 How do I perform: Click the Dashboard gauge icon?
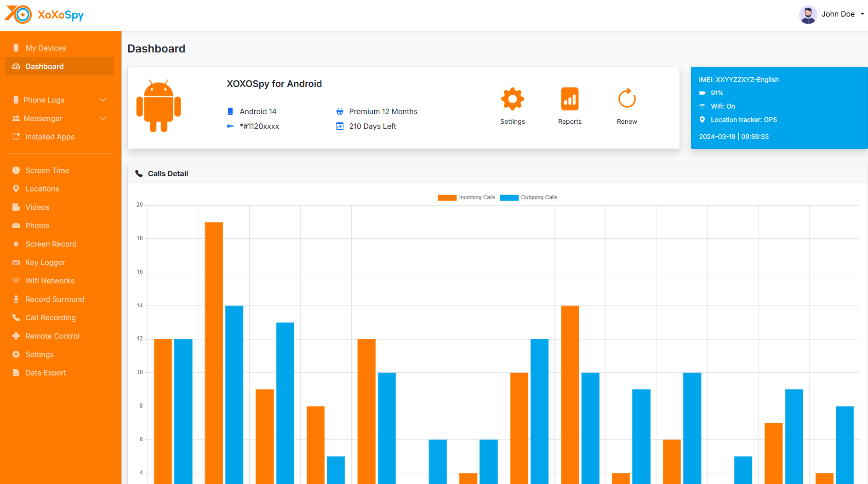[16, 66]
